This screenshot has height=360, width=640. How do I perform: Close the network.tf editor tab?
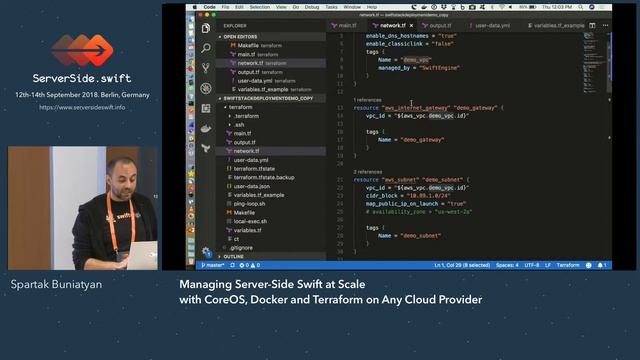411,25
